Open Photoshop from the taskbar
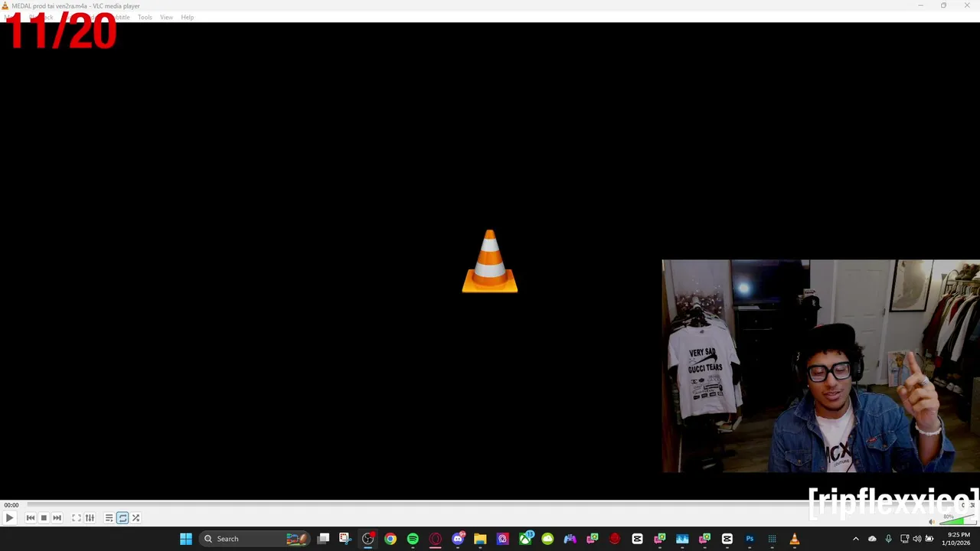Viewport: 980px width, 551px height. pyautogui.click(x=750, y=539)
